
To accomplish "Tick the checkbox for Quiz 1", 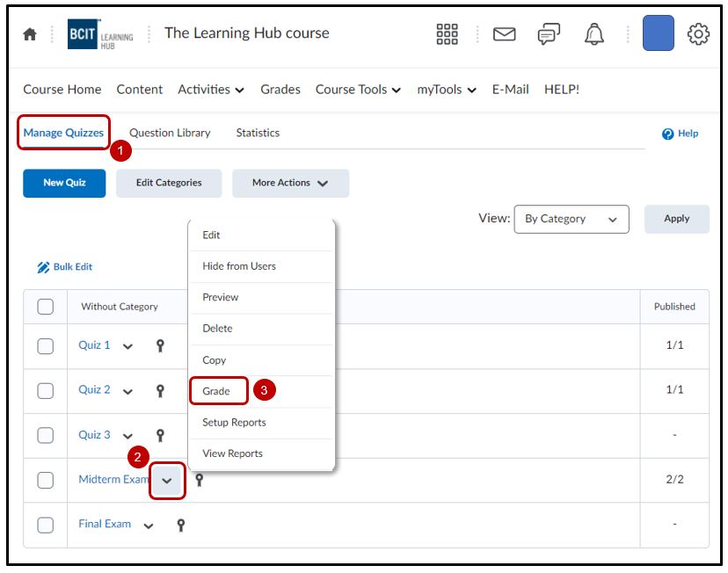I will (46, 346).
